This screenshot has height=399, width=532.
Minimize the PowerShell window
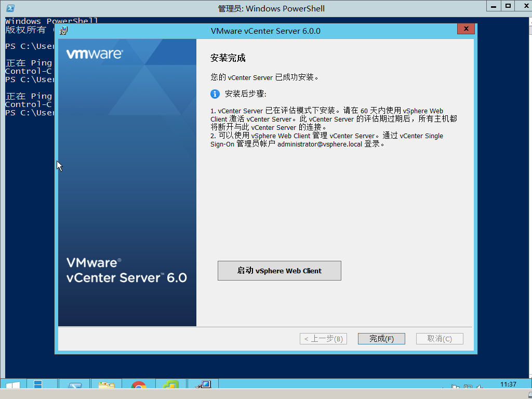[494, 6]
